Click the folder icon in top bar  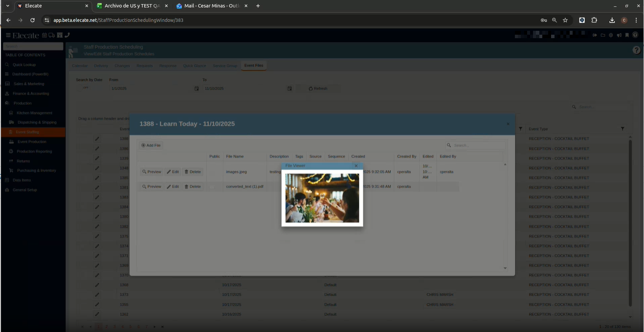click(603, 35)
